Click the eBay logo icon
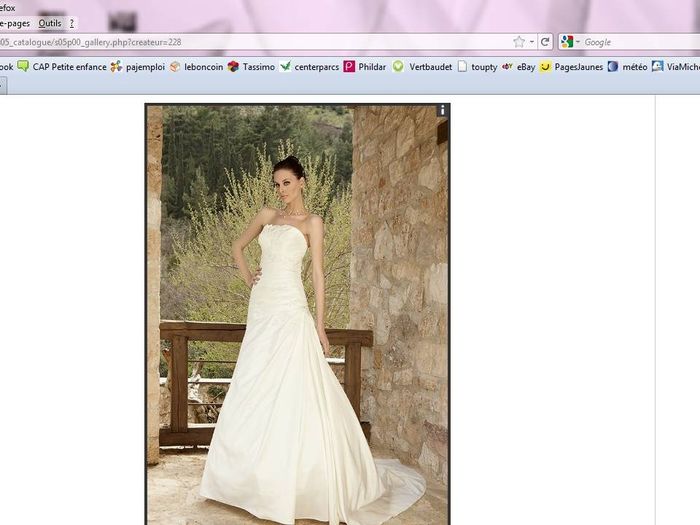Viewport: 700px width, 525px height. [x=507, y=67]
